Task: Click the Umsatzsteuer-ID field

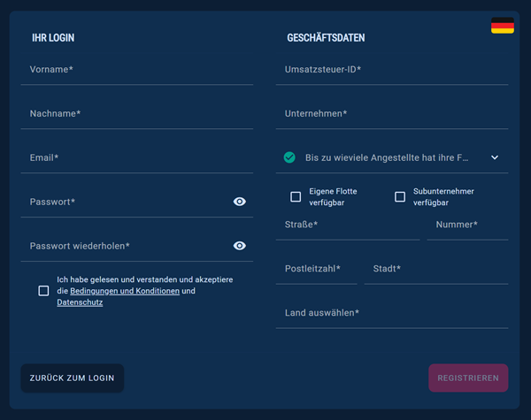Action: 391,69
